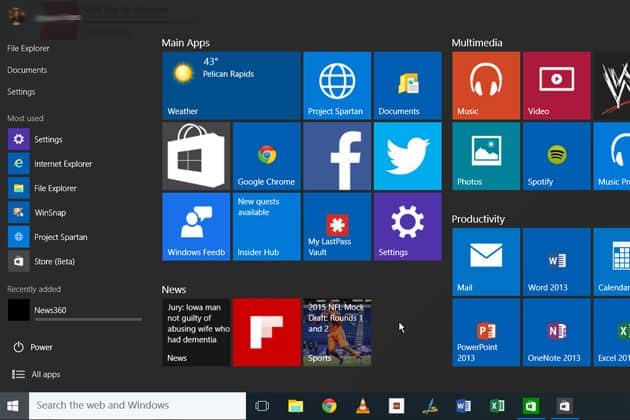Open the Flipboard red tile
Screen dimensions: 630x420
(266, 332)
